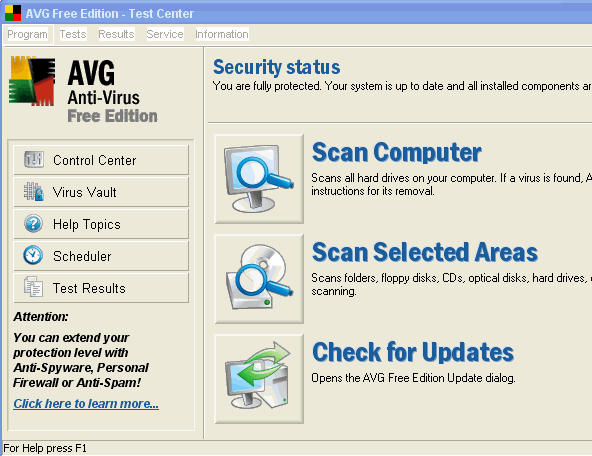Screen dimensions: 592x456
Task: Open the Results menu
Action: [116, 34]
